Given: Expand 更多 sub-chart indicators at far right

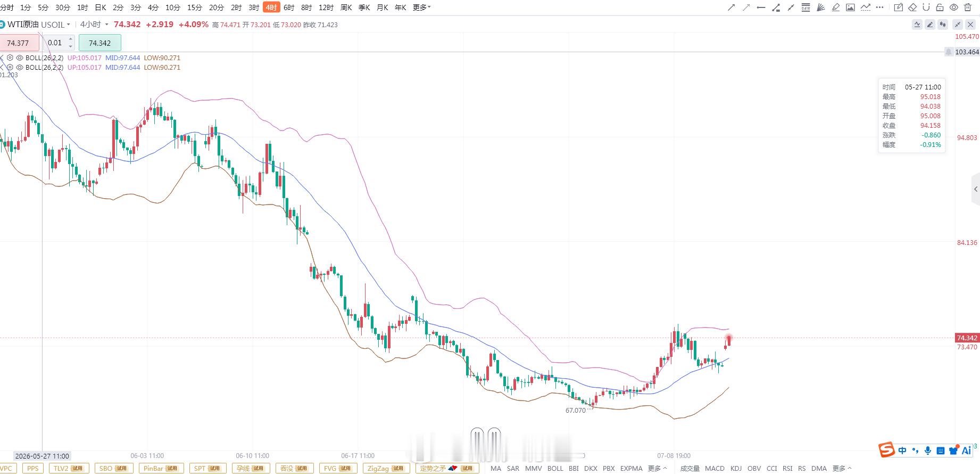Looking at the screenshot, I should 842,468.
